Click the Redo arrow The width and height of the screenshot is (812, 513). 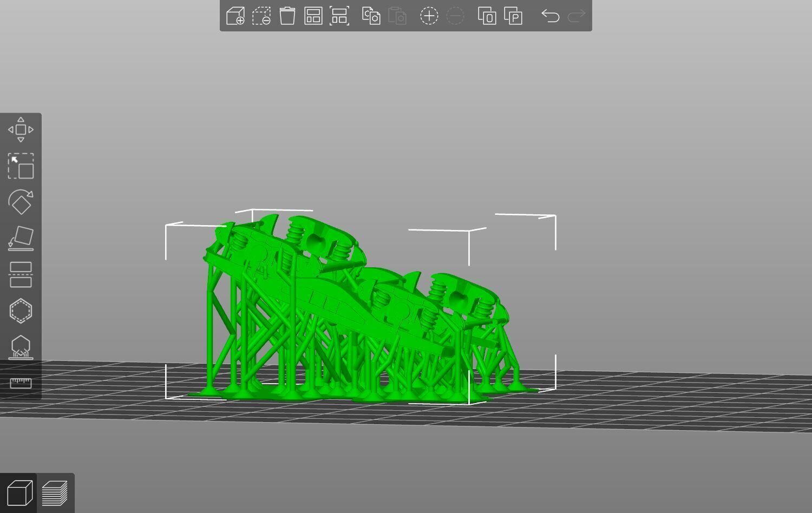coord(577,16)
